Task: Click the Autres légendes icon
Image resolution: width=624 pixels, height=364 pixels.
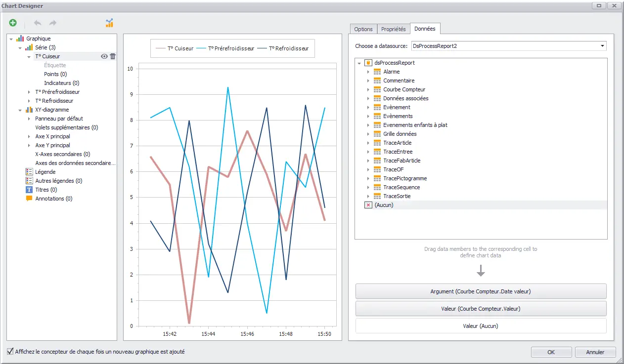Action: point(29,181)
